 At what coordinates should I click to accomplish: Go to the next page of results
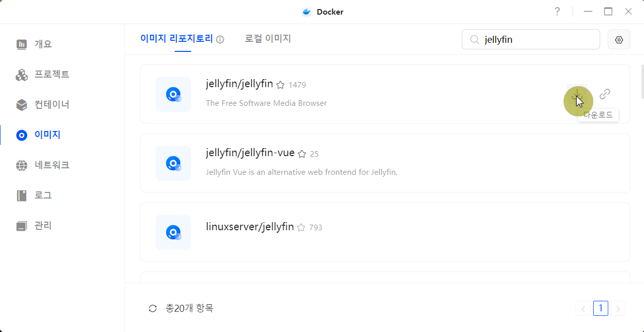pos(618,308)
